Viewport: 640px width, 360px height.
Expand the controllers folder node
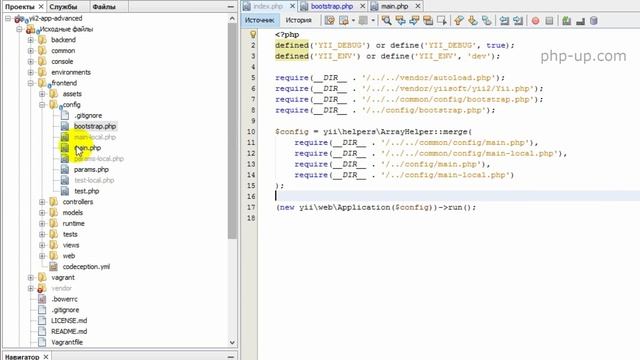[42, 202]
